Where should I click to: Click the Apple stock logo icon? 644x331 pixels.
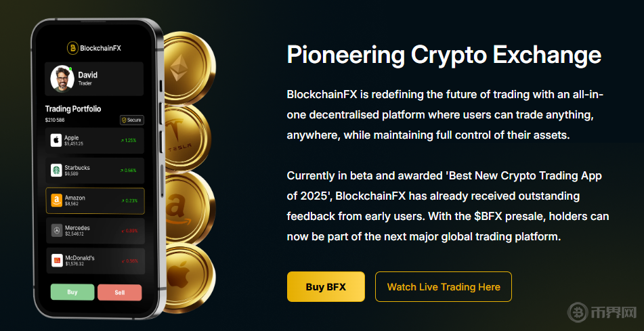point(57,141)
